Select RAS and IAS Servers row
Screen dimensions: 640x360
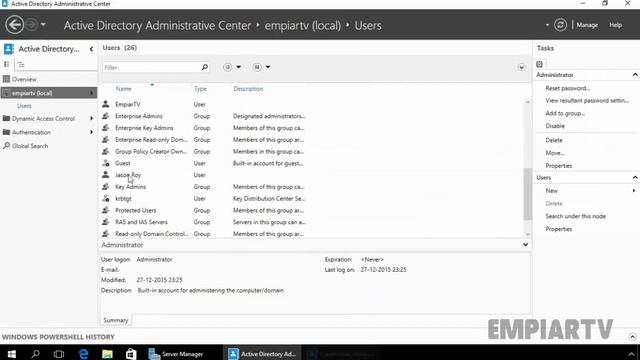pyautogui.click(x=312, y=222)
